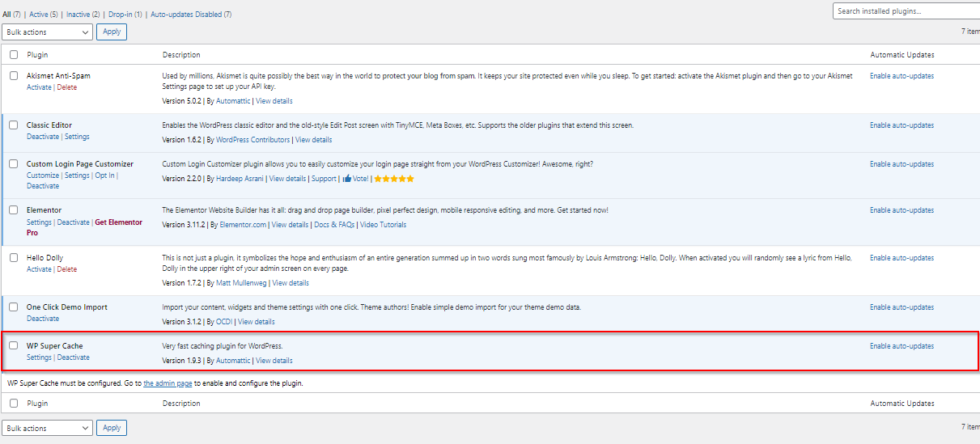
Task: Open Elementor Settings link
Action: (x=39, y=222)
